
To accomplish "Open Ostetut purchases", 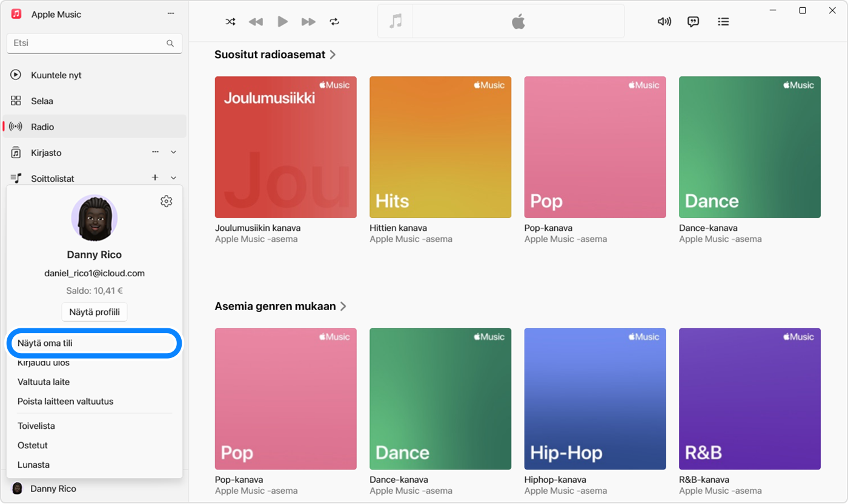I will (33, 445).
